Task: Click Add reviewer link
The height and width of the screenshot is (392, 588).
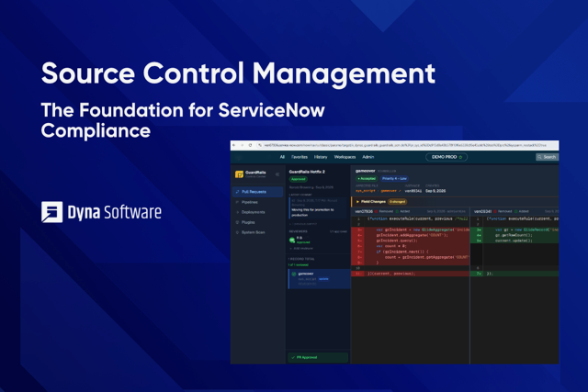Action: 301,249
